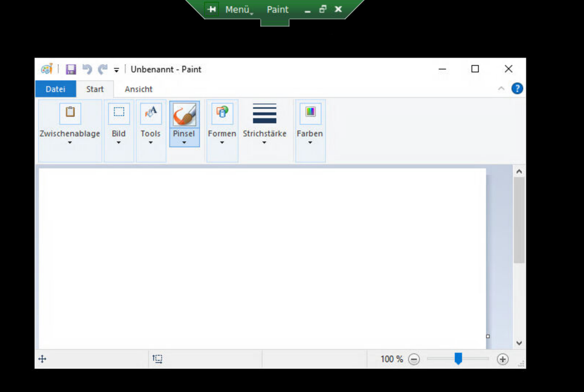584x392 pixels.
Task: Expand the Quick Access Toolbar customize arrow
Action: click(x=117, y=70)
